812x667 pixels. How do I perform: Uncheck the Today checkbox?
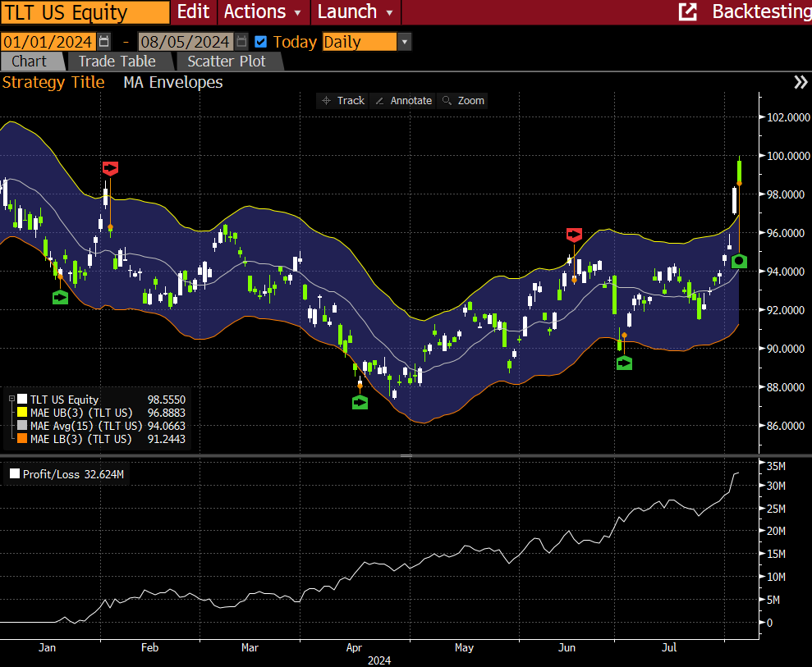coord(261,42)
